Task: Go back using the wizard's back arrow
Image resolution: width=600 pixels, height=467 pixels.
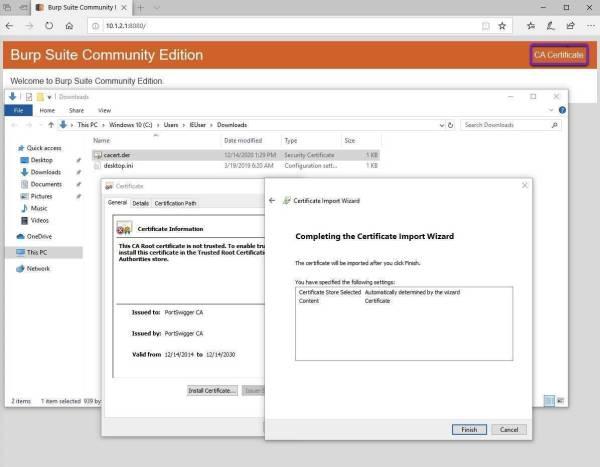Action: [273, 200]
